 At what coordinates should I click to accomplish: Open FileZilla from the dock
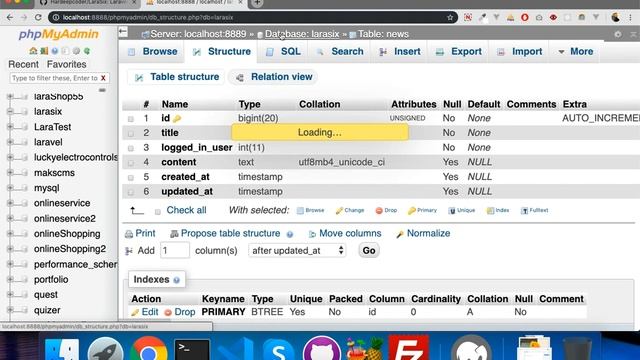[409, 348]
